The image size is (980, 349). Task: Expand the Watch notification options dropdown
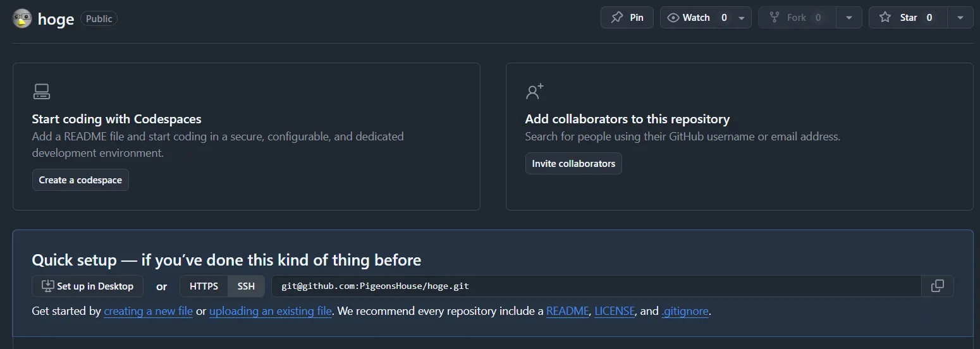pyautogui.click(x=742, y=18)
